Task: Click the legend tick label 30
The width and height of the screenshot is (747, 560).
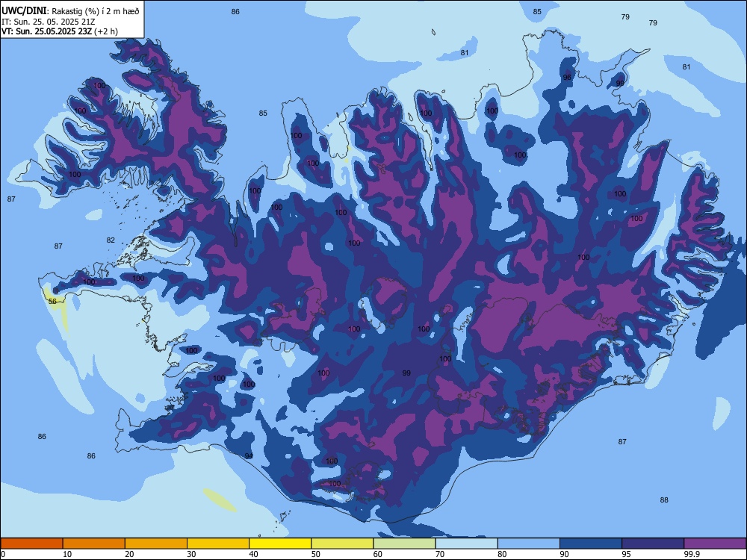Action: tap(191, 554)
